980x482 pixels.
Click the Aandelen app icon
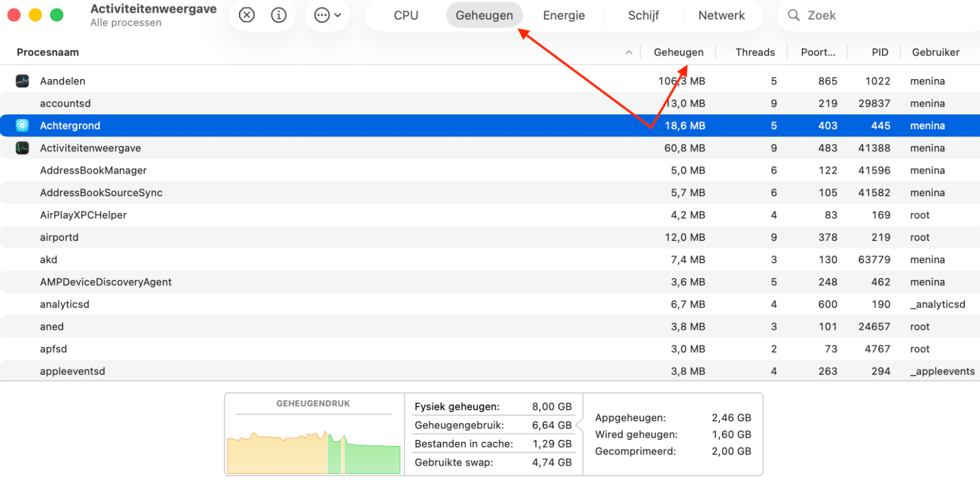pos(22,80)
